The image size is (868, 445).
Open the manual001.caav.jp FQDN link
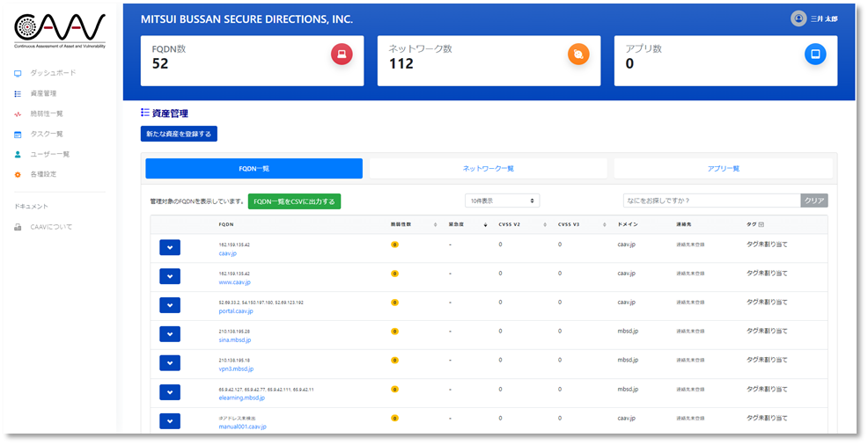(242, 427)
